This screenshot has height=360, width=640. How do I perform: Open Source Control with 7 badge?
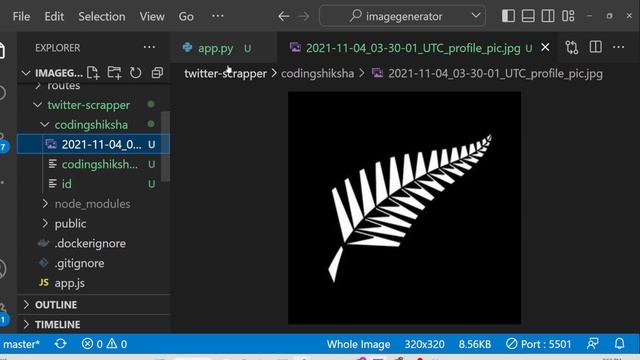click(x=3, y=144)
